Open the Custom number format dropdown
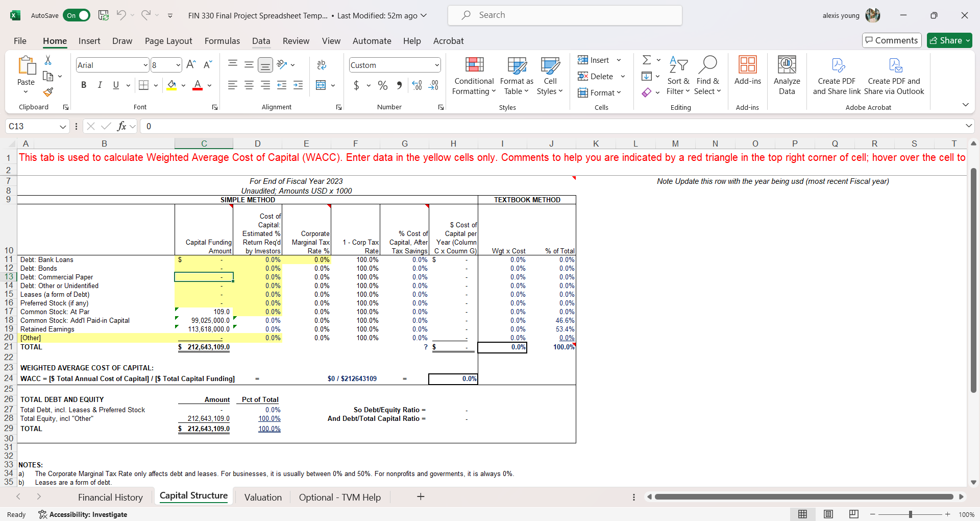This screenshot has height=521, width=980. (x=436, y=65)
